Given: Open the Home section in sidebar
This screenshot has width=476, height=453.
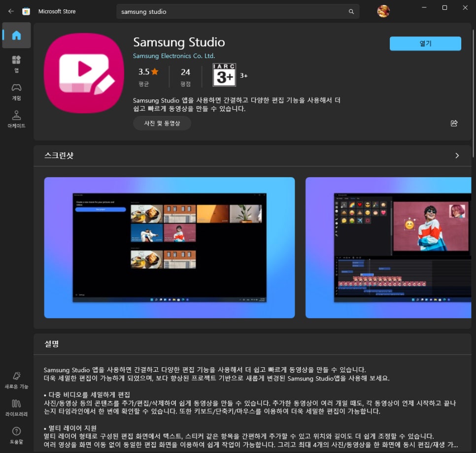Looking at the screenshot, I should coord(16,35).
